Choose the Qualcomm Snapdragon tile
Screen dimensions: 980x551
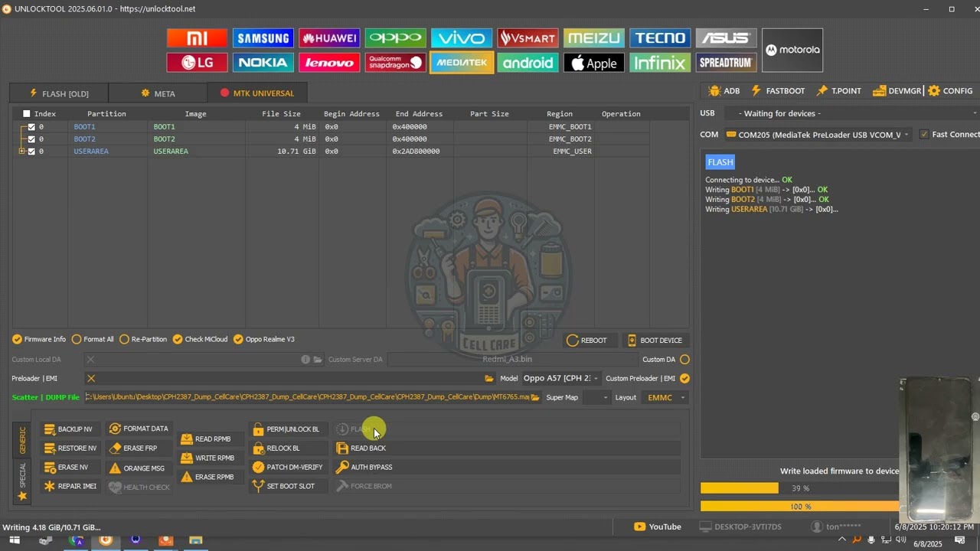tap(395, 63)
